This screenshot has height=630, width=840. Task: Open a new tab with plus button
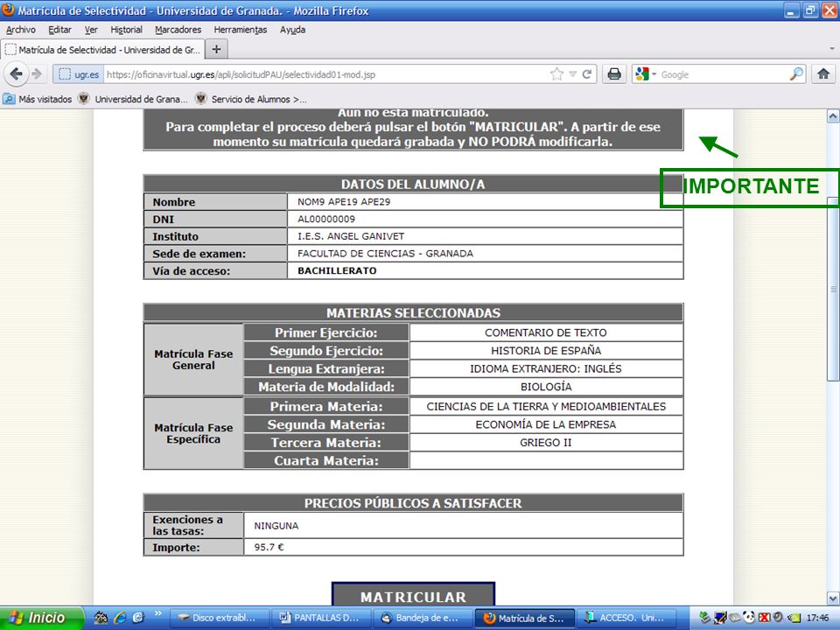(216, 50)
